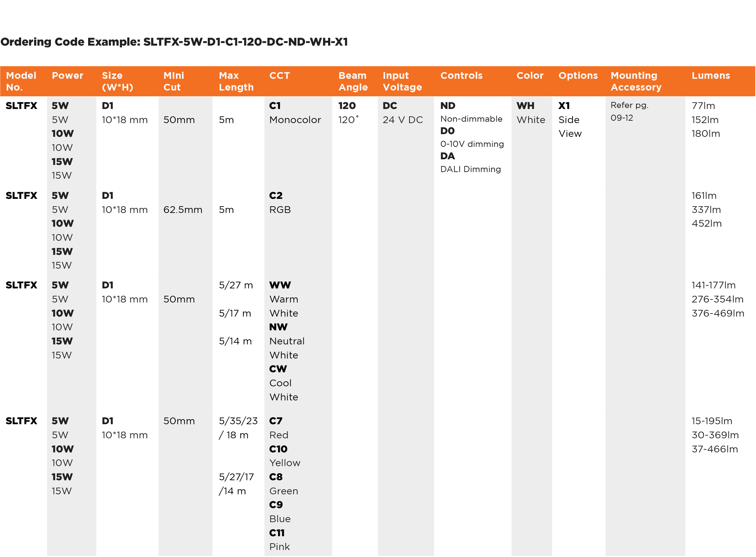756x557 pixels.
Task: Select the 'Monocolor' cell
Action: point(295,120)
